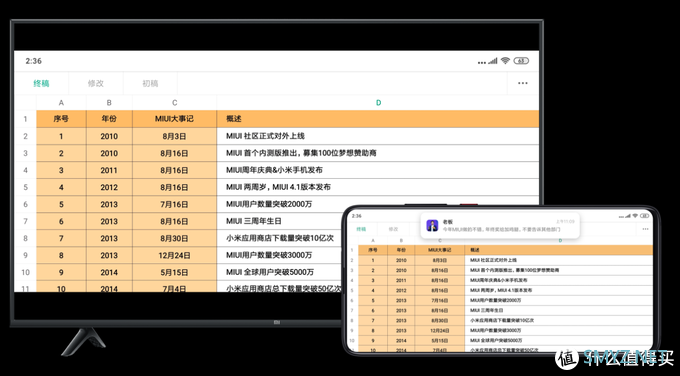Click the 8月3日 cell on the phone
680x376 pixels.
440,260
